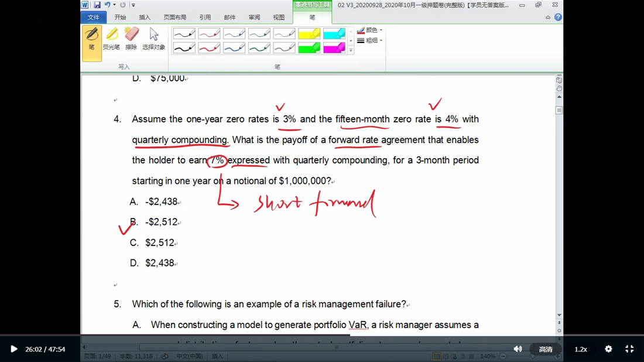Click the vertical scrollbar down arrow

pos(559,315)
